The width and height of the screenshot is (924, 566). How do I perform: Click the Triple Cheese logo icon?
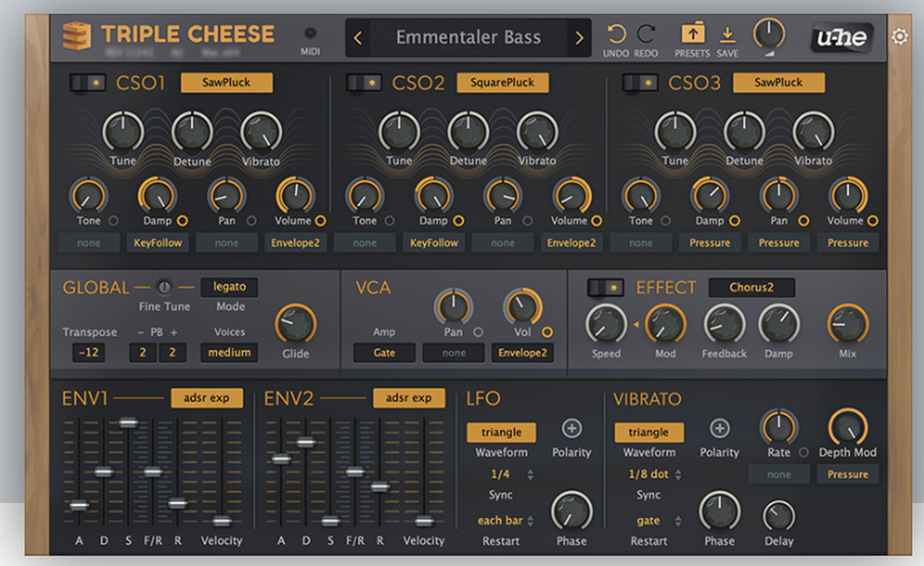(x=78, y=36)
